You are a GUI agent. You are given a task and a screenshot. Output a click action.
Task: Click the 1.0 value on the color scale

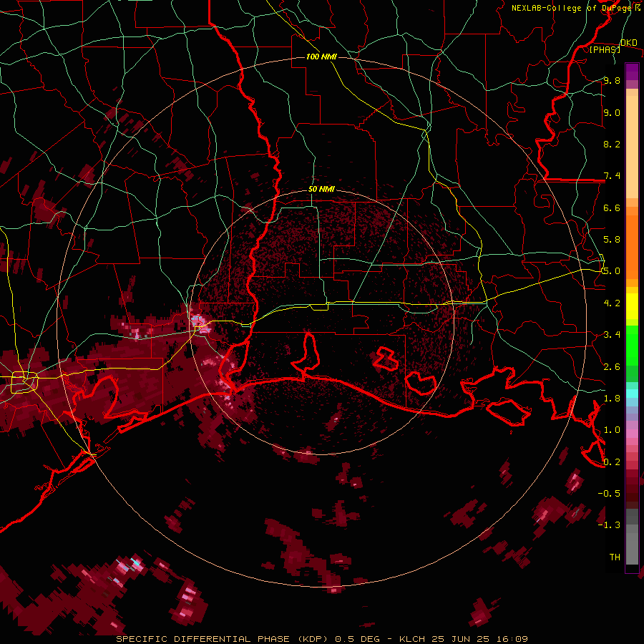pos(612,430)
